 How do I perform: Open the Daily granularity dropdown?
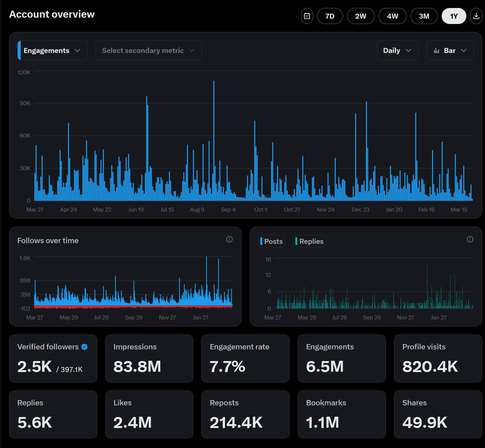(x=397, y=51)
